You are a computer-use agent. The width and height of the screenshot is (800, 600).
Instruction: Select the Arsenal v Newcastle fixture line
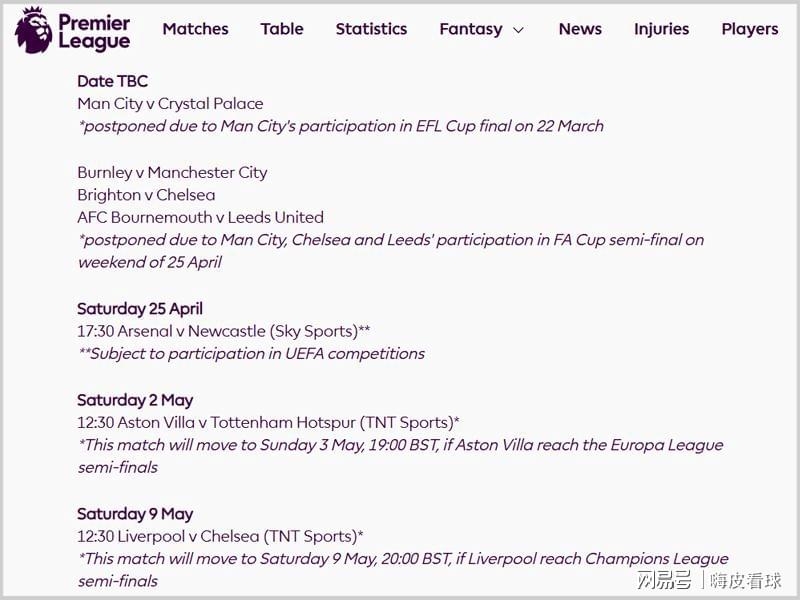(224, 331)
